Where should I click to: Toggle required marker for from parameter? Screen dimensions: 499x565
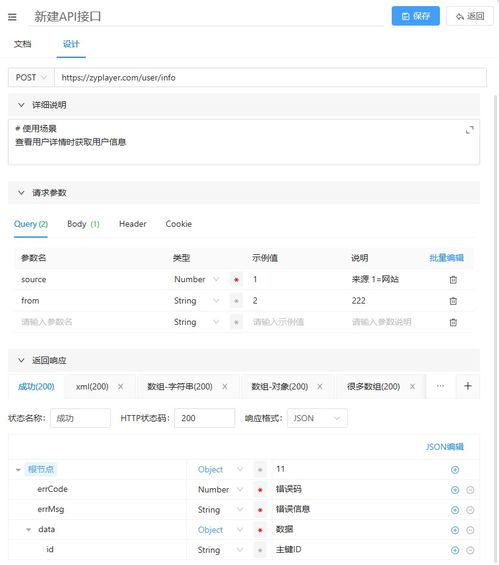(x=236, y=301)
